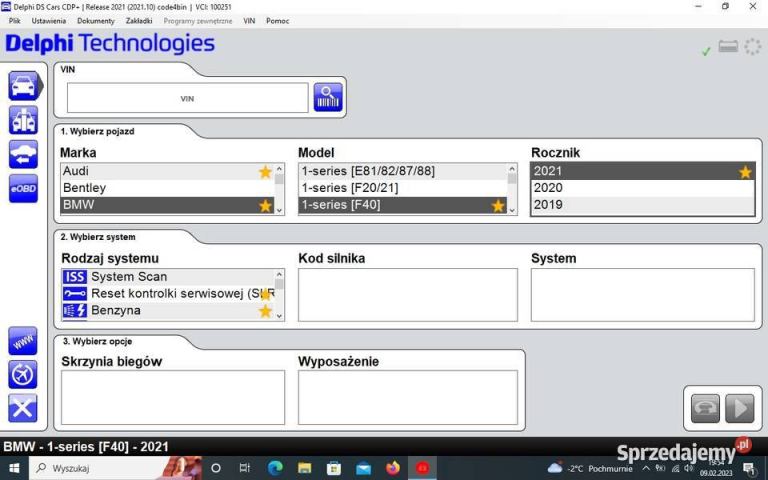Screen dimensions: 768x480
Task: Toggle favorite star for 1-series [F40]
Action: [x=498, y=206]
